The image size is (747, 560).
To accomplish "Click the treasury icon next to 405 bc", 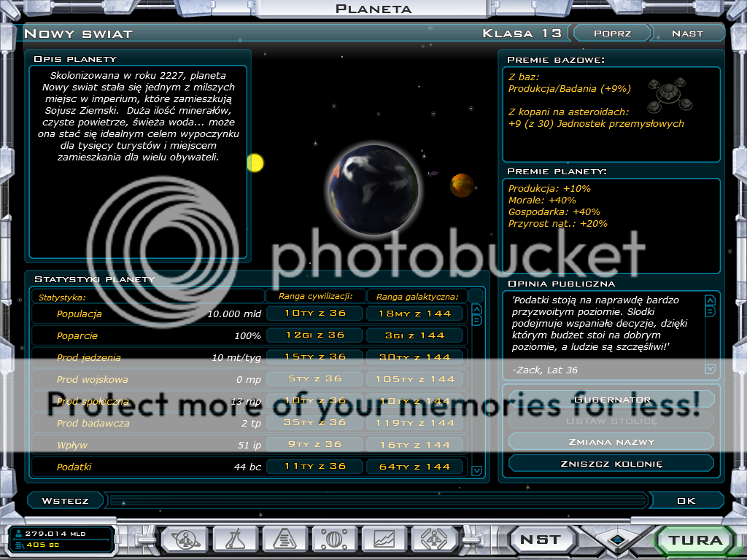I will pyautogui.click(x=19, y=545).
